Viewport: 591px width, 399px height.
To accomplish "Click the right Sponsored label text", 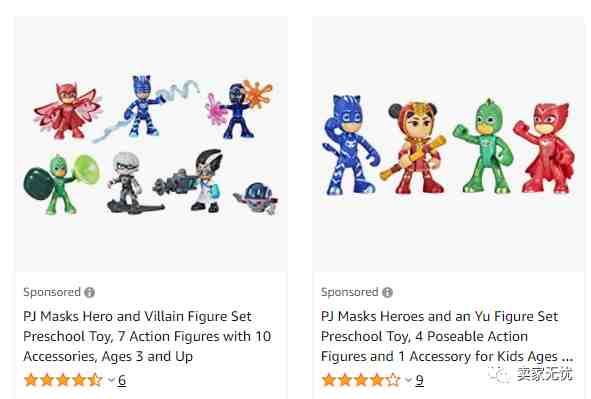I will pyautogui.click(x=349, y=292).
